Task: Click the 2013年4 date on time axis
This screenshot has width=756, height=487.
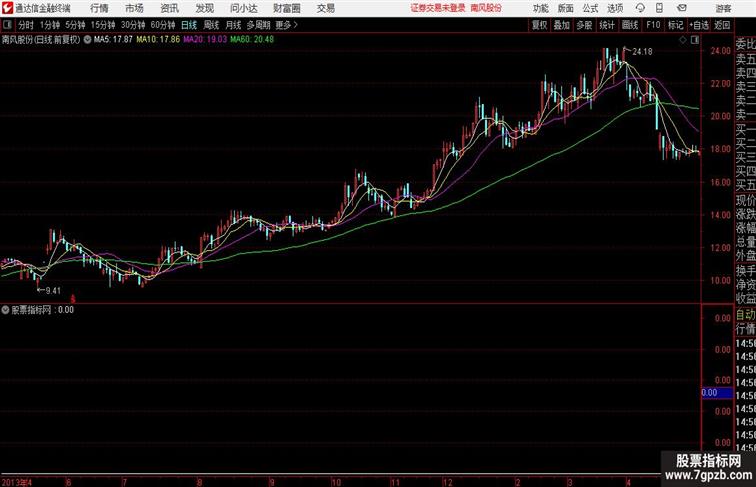Action: (17, 482)
